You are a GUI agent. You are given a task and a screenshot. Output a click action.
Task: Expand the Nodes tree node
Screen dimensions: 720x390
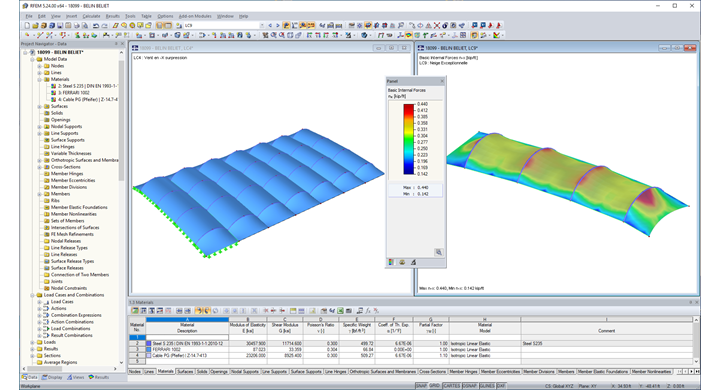(39, 66)
